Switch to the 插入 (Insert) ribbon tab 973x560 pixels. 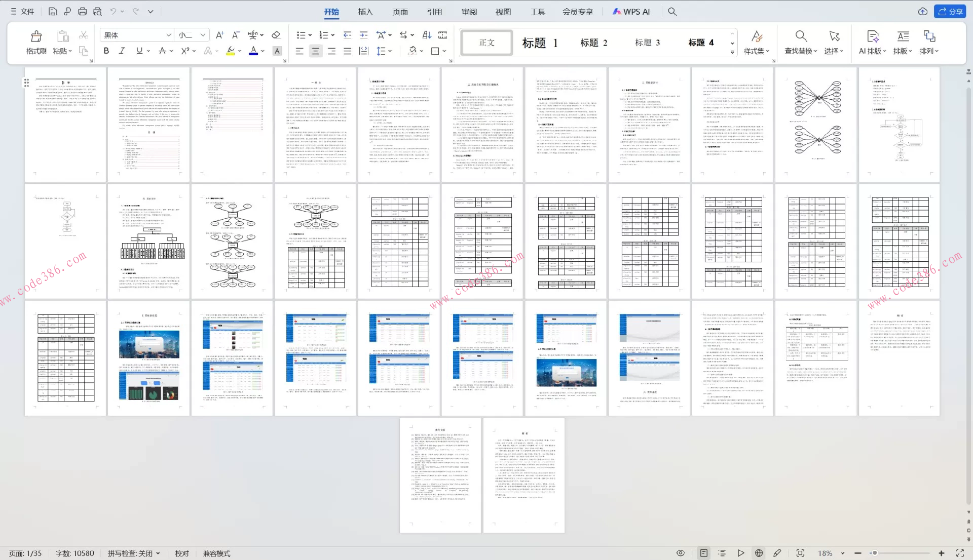[x=365, y=11]
